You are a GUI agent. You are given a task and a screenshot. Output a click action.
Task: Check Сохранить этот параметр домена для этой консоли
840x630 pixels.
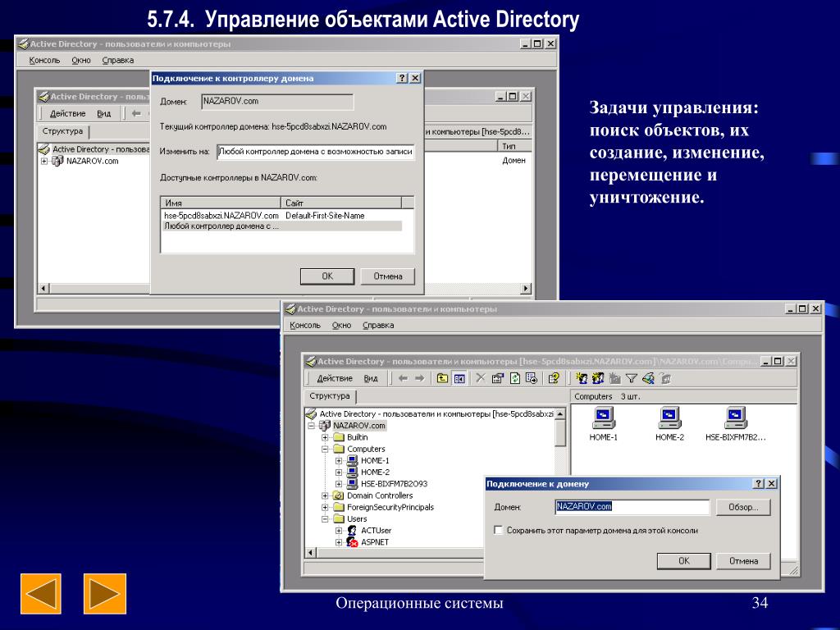pyautogui.click(x=498, y=531)
